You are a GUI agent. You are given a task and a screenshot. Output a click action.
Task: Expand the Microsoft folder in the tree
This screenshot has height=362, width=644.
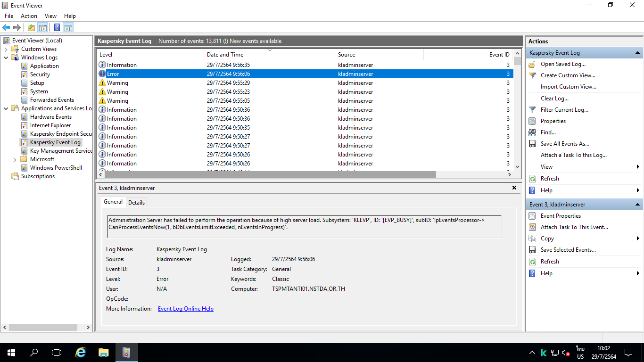point(15,159)
